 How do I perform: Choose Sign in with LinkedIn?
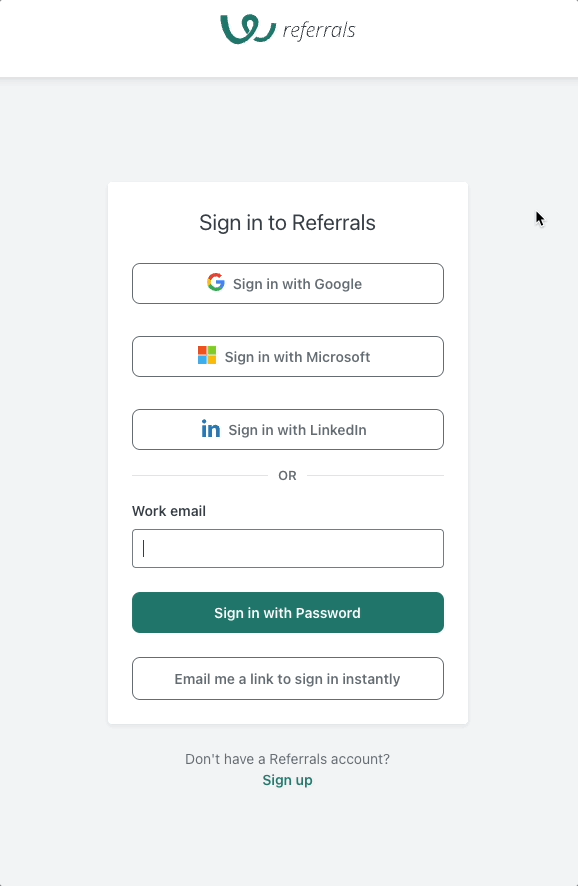287,428
